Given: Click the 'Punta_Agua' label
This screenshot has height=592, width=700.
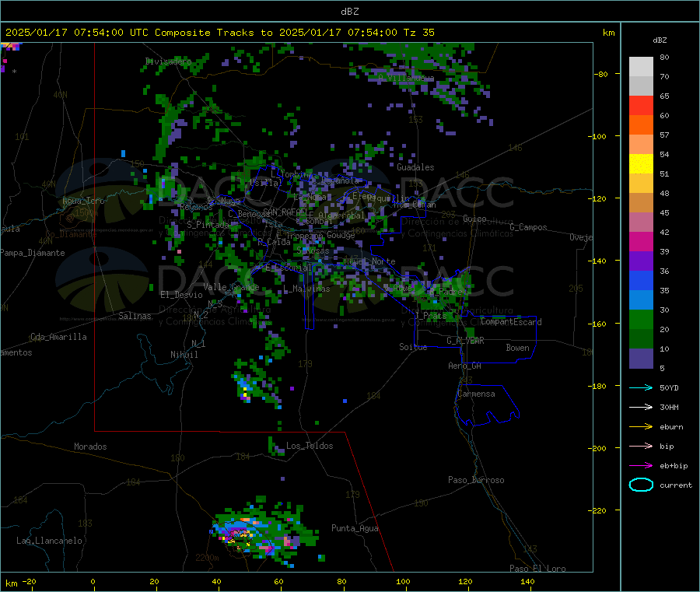Looking at the screenshot, I should pyautogui.click(x=355, y=528).
